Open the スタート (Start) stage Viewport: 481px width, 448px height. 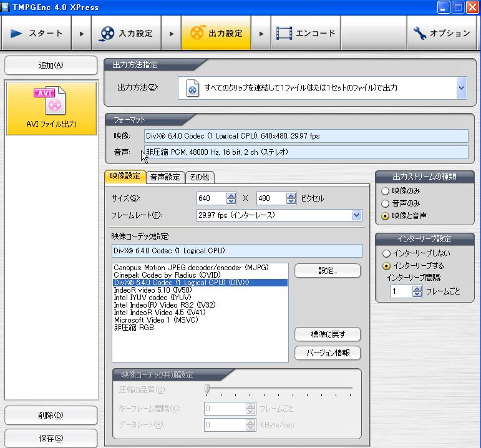tap(37, 33)
